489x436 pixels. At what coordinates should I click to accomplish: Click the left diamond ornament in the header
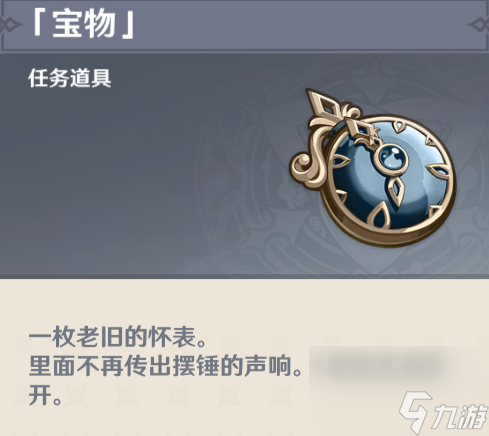coord(9,25)
